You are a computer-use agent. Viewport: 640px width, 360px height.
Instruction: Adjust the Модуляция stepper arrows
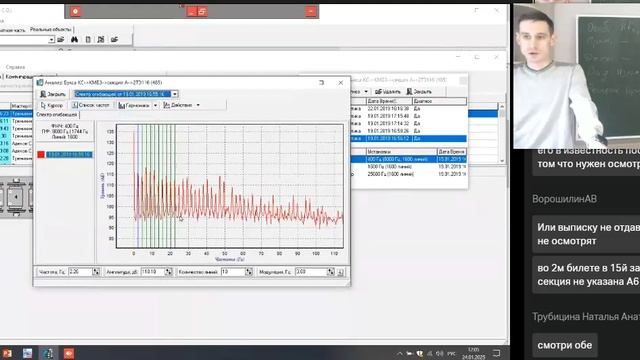tap(331, 271)
